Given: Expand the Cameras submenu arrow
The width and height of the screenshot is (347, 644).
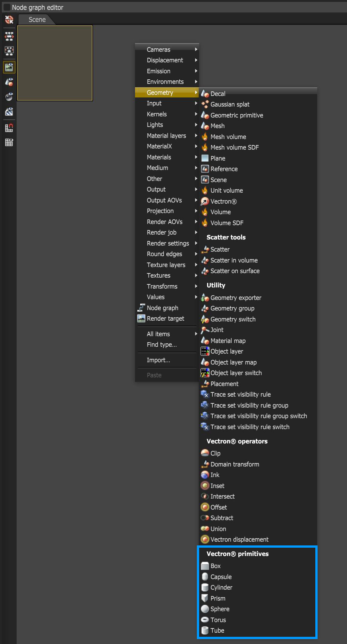Looking at the screenshot, I should (x=196, y=49).
